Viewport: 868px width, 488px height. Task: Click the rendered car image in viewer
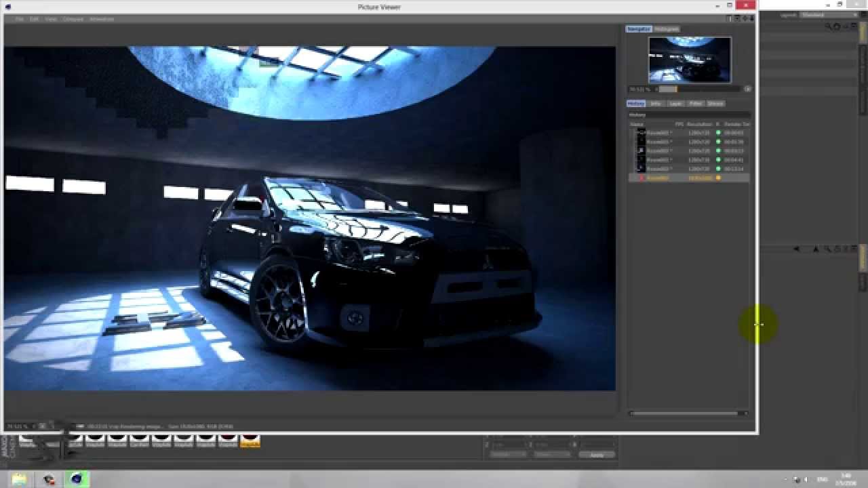[310, 218]
